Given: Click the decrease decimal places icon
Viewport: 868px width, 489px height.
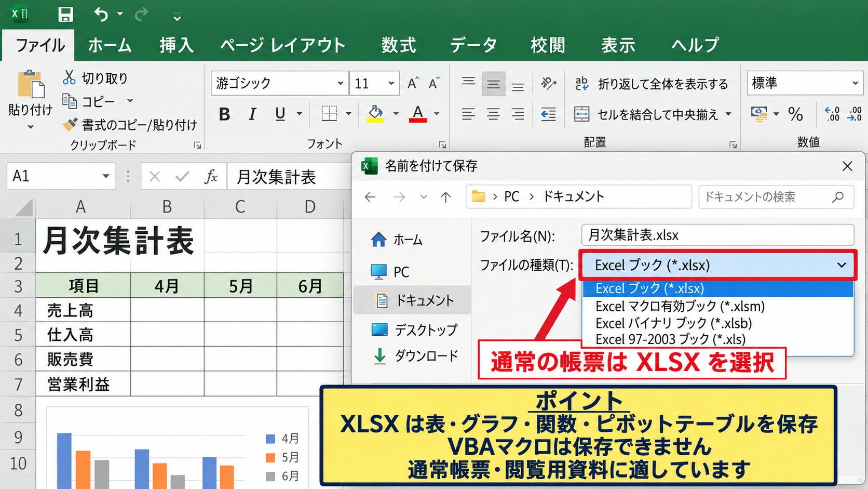Looking at the screenshot, I should point(854,114).
